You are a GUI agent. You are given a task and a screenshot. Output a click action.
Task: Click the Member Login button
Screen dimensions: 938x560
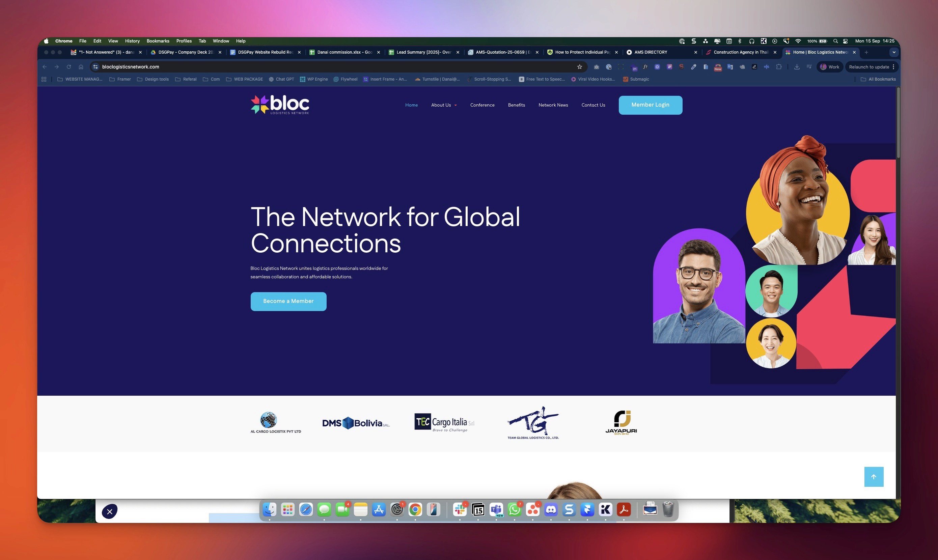(650, 105)
